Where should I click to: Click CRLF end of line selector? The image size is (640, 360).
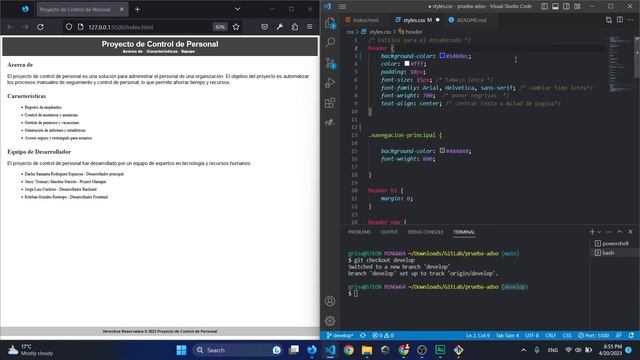point(551,336)
